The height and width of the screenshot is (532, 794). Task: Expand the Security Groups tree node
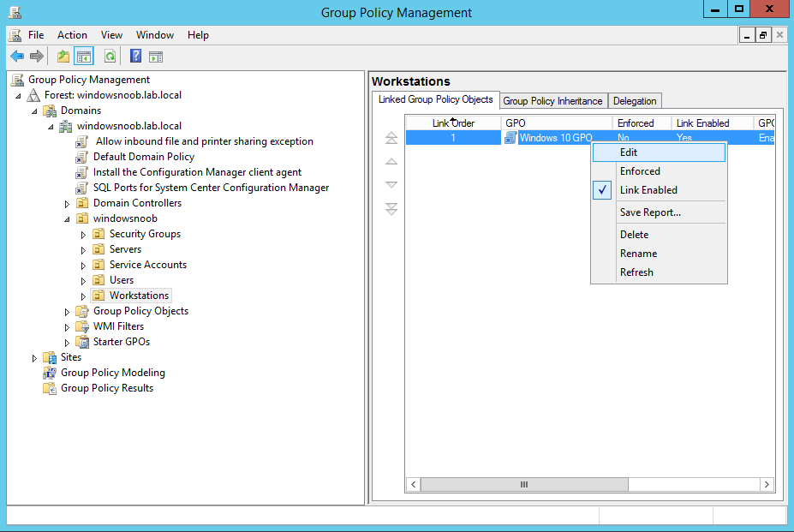(83, 234)
